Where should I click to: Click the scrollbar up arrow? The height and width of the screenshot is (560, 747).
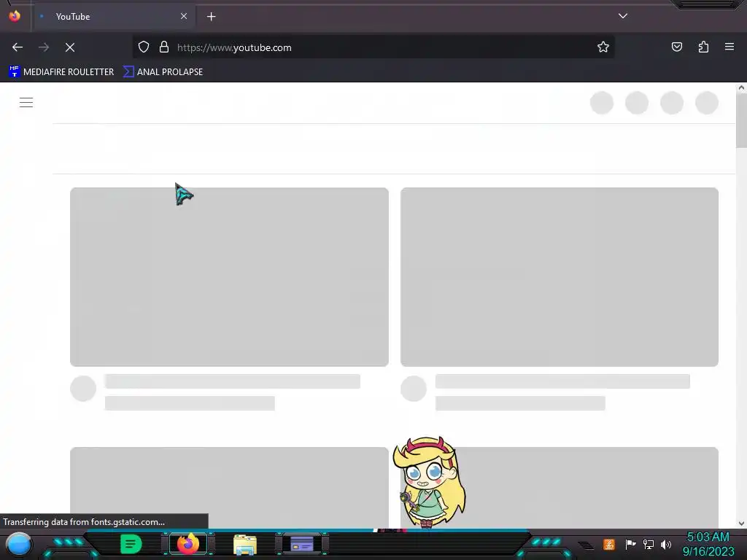click(x=741, y=88)
